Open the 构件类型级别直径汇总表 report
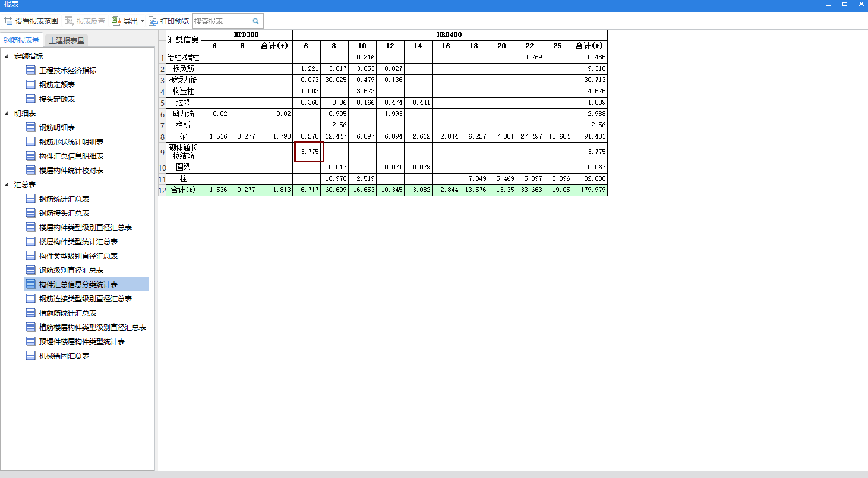Screen dimensions: 868x478 point(78,256)
